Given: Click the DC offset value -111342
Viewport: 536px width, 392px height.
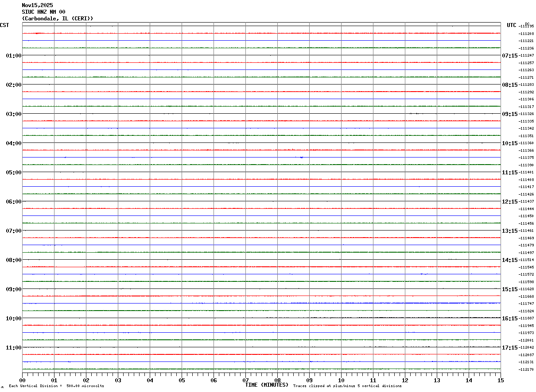Looking at the screenshot, I should click(526, 129).
